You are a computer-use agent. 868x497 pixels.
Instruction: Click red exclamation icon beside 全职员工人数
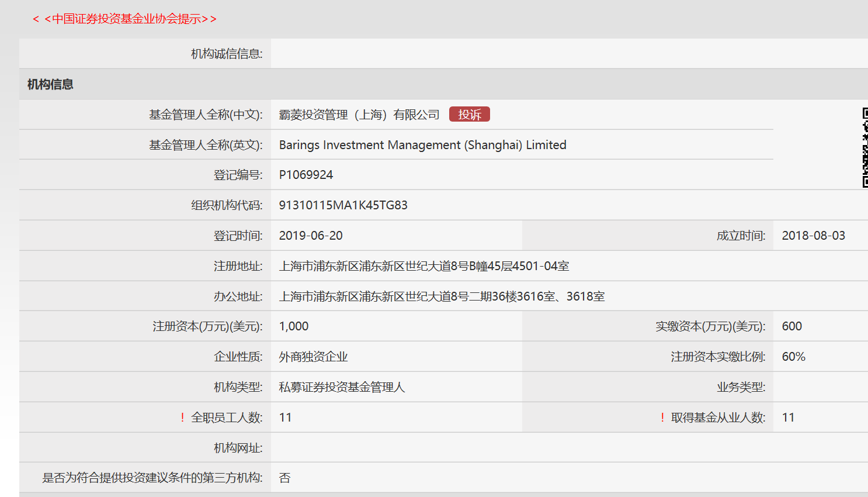pyautogui.click(x=182, y=417)
